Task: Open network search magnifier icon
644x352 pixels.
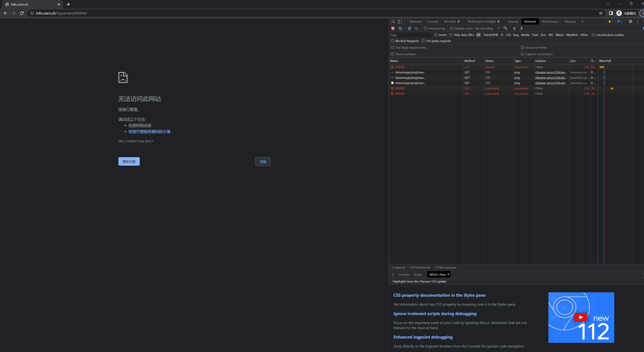Action: tap(416, 29)
